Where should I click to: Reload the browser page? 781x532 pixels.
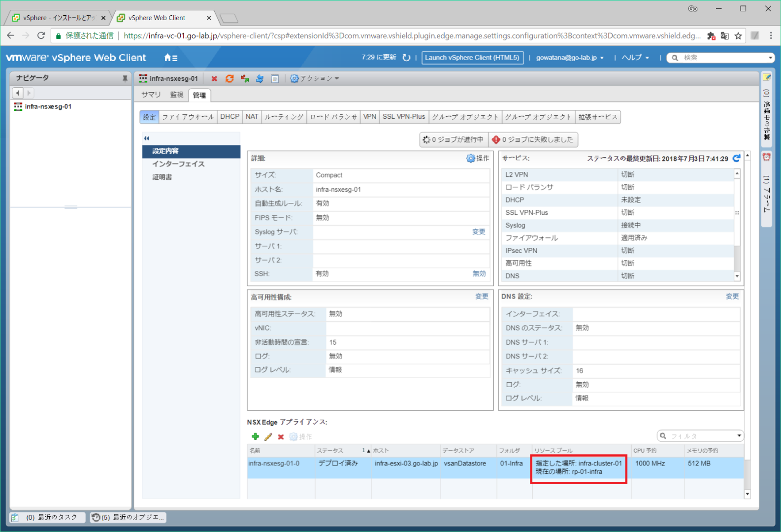pos(41,35)
